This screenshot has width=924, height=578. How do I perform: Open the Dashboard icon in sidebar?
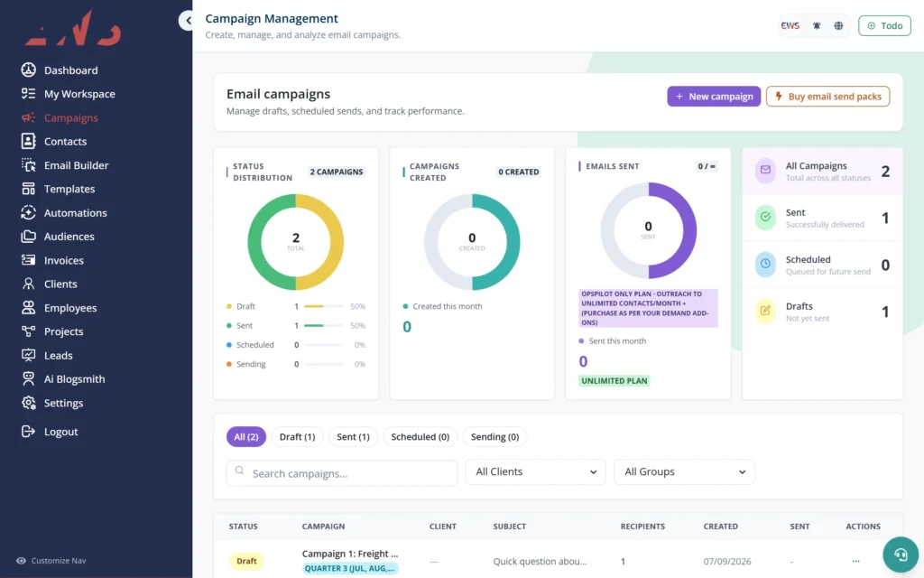[28, 70]
